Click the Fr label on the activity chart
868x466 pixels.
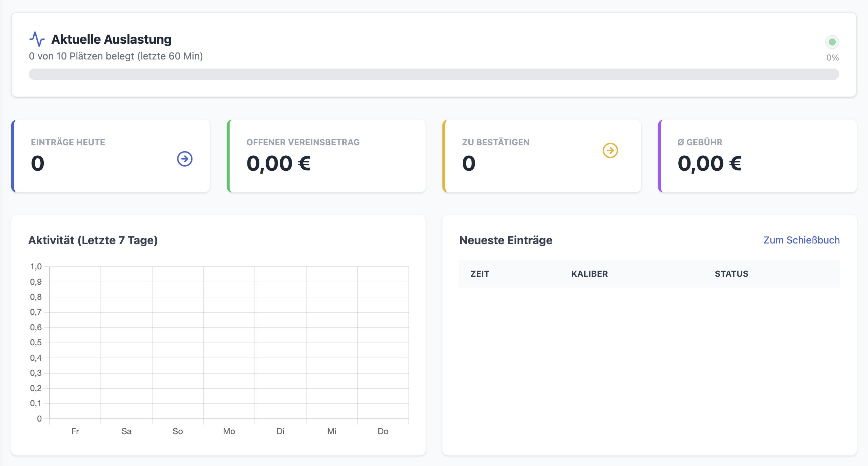coord(75,431)
